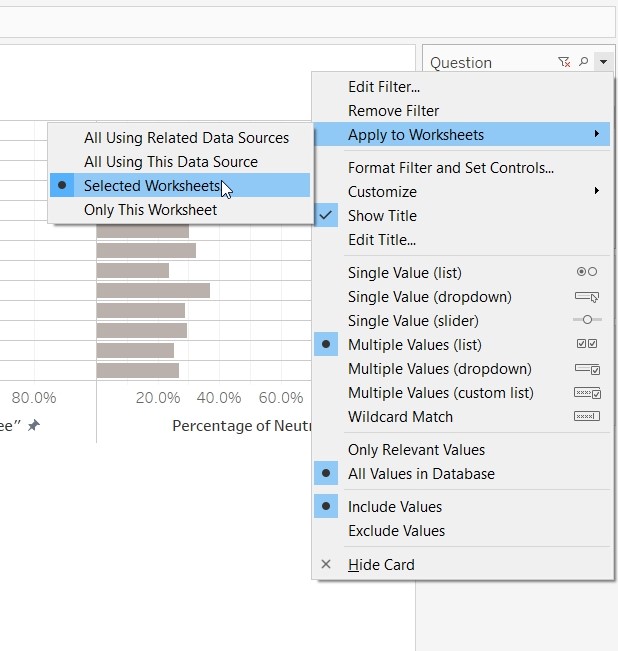Open Edit Filter dialog
618x651 pixels.
click(383, 87)
